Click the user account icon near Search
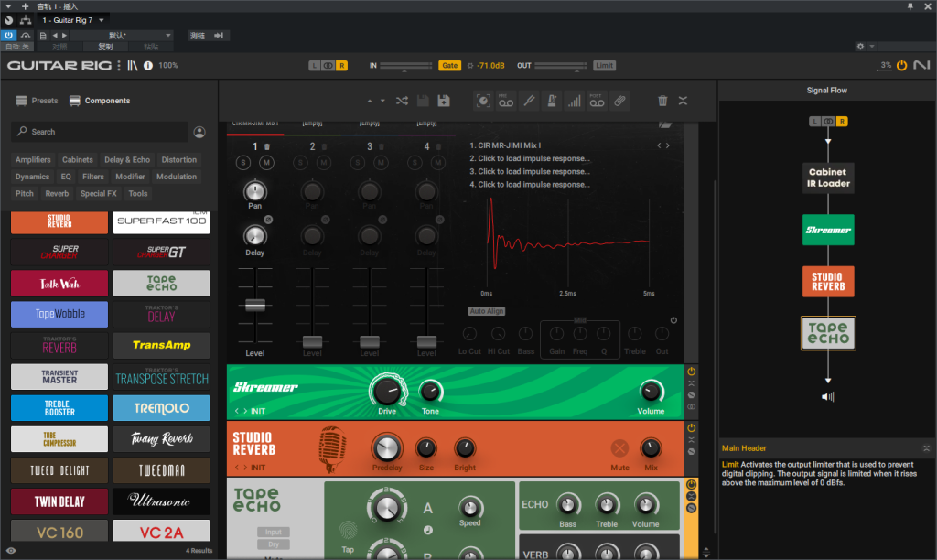The image size is (937, 560). [x=199, y=132]
